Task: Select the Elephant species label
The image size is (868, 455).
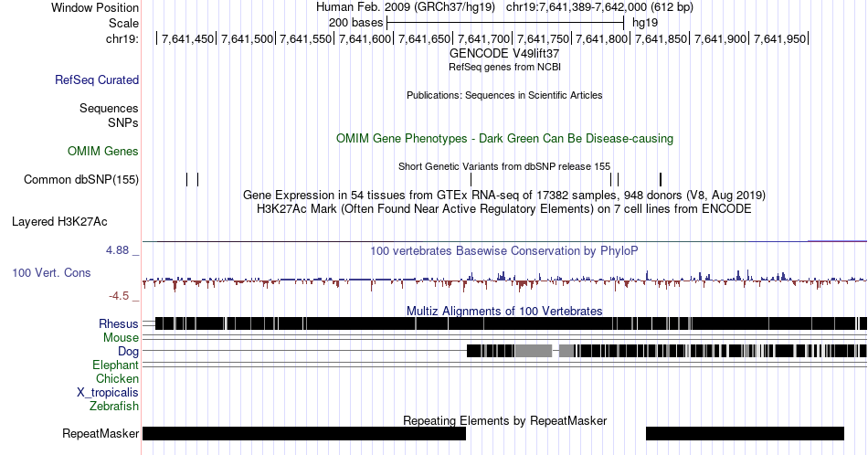Action: point(116,365)
